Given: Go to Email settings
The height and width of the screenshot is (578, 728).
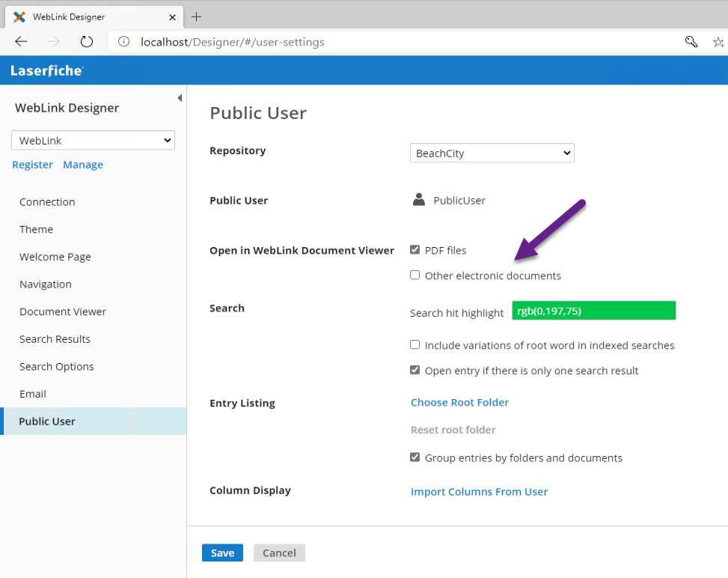Looking at the screenshot, I should (32, 394).
